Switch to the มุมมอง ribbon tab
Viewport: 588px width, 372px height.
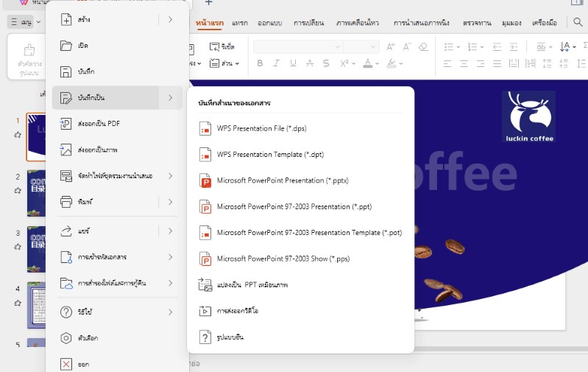(511, 23)
